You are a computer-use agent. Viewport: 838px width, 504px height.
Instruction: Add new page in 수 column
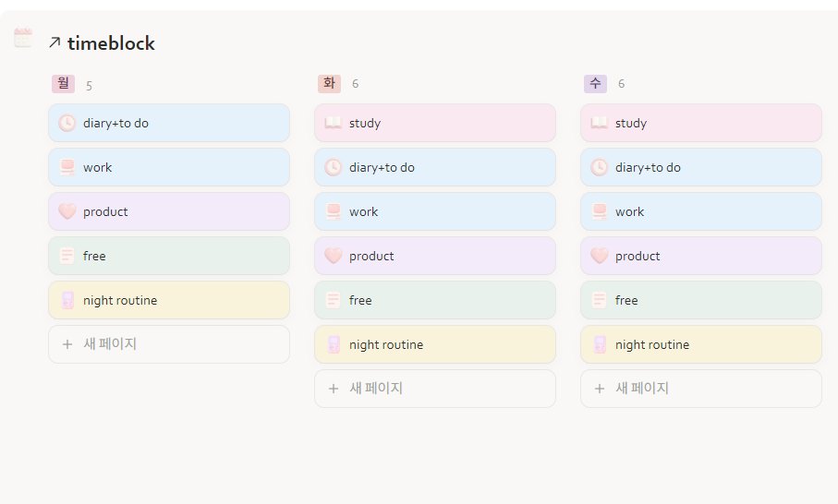pyautogui.click(x=701, y=389)
